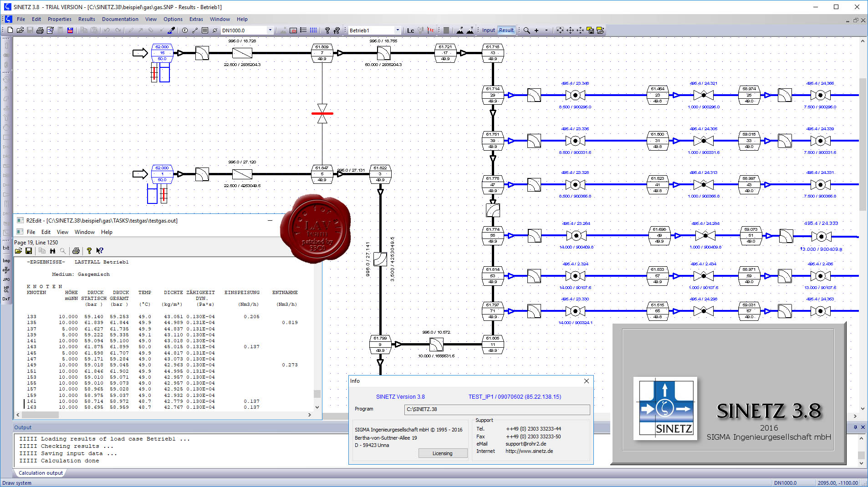Click the fit-to-window arrows icon
This screenshot has width=868, height=487.
coord(560,30)
